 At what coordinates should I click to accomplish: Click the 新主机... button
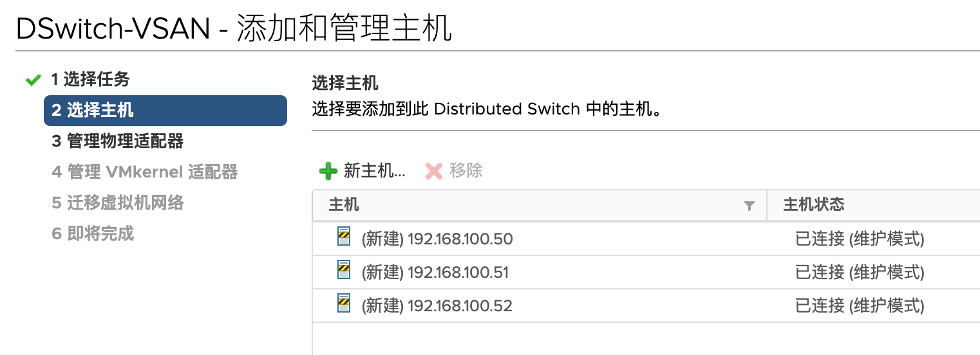363,171
